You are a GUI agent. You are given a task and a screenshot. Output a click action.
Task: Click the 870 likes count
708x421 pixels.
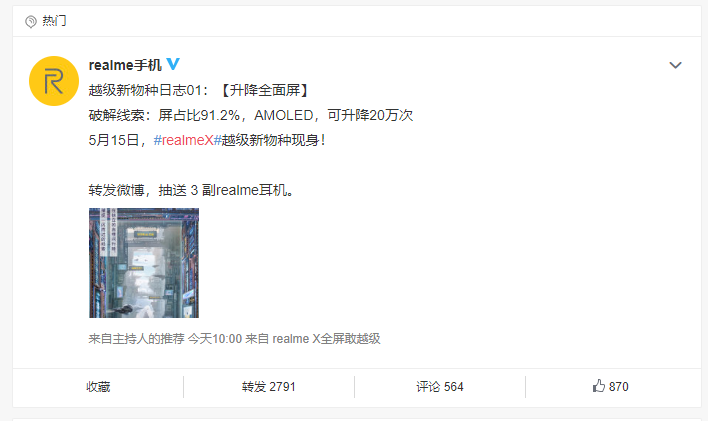coord(619,387)
